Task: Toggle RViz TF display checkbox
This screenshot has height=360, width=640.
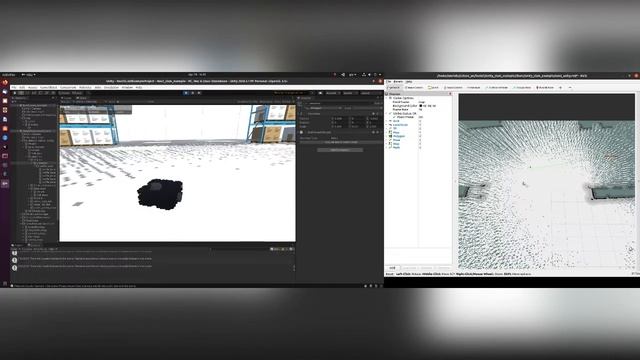Action: coord(420,129)
